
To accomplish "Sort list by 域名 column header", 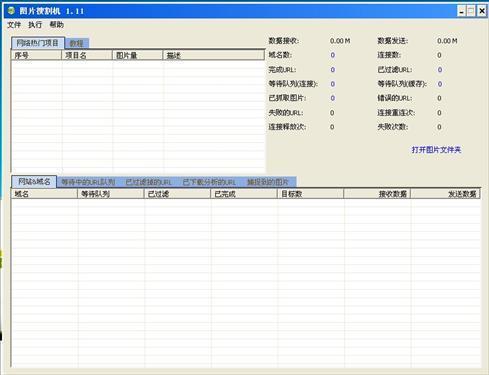I will (45, 194).
